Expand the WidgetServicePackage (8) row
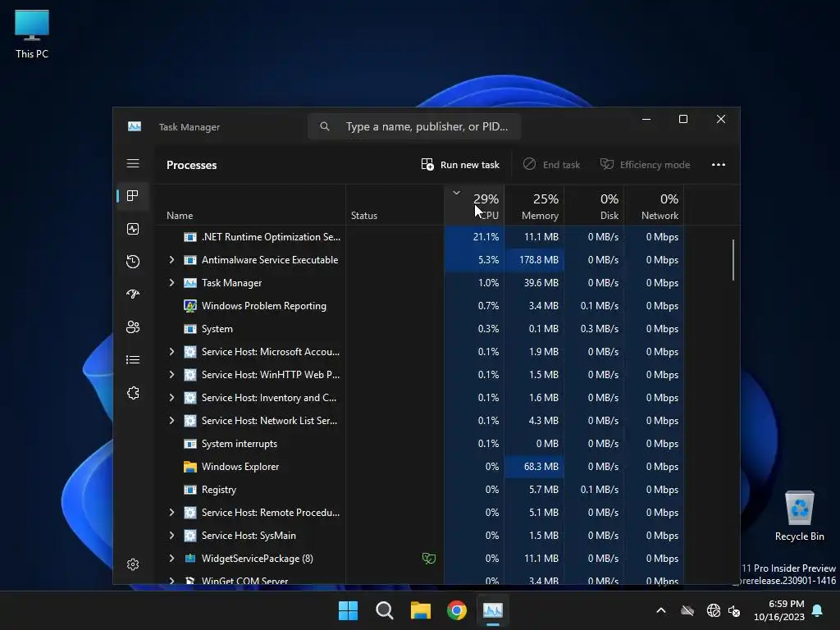This screenshot has width=840, height=630. click(171, 558)
